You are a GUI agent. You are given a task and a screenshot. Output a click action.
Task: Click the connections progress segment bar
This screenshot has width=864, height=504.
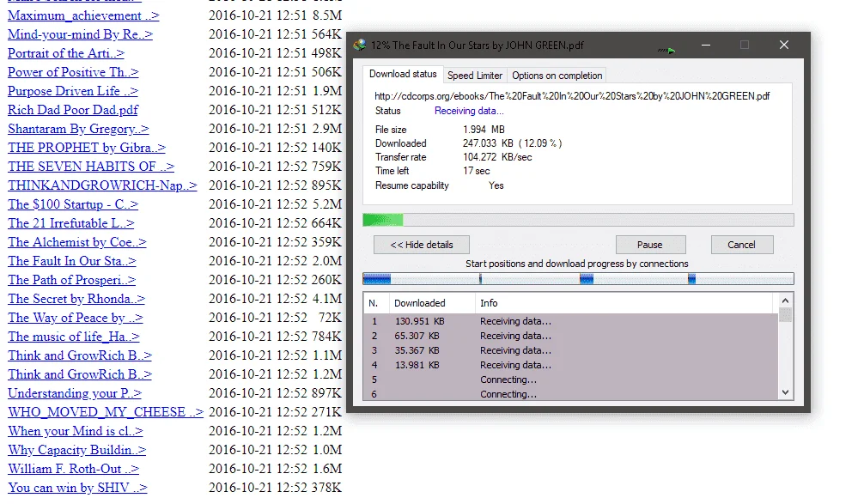point(578,279)
